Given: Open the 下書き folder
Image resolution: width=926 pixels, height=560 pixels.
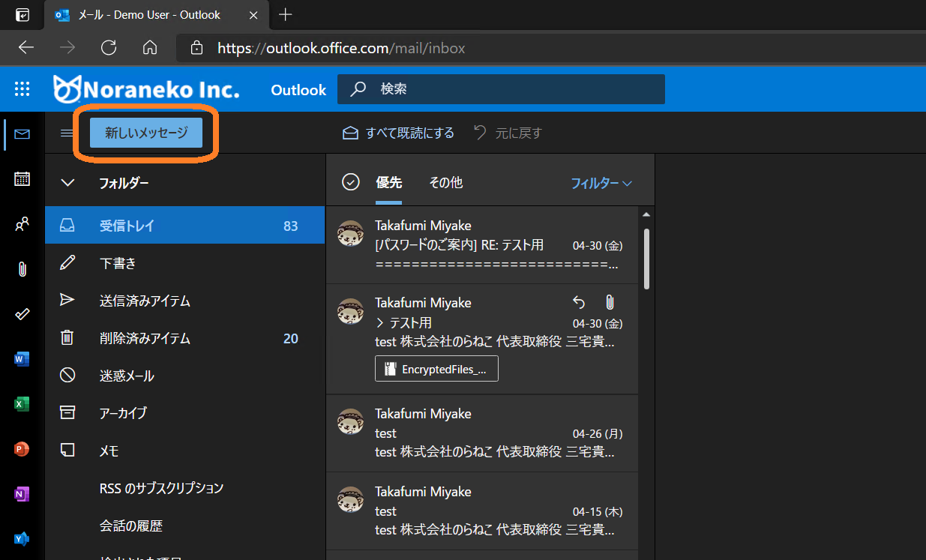Looking at the screenshot, I should point(184,263).
